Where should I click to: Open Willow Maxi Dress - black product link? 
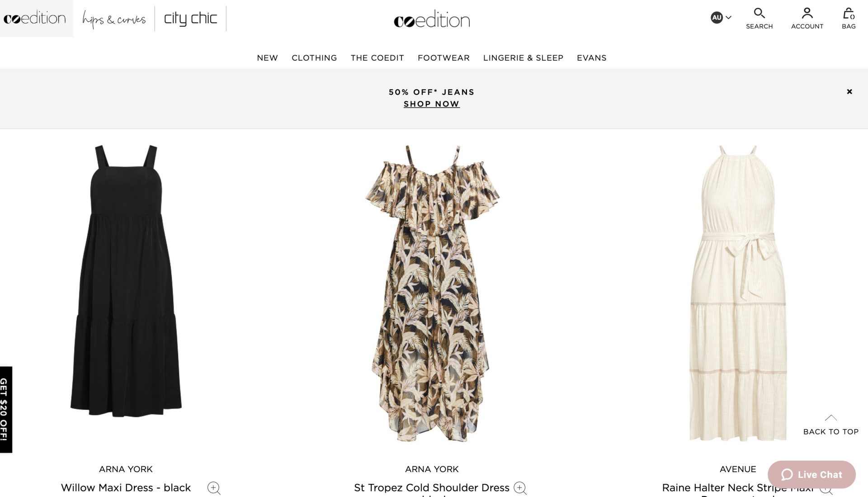pyautogui.click(x=126, y=488)
